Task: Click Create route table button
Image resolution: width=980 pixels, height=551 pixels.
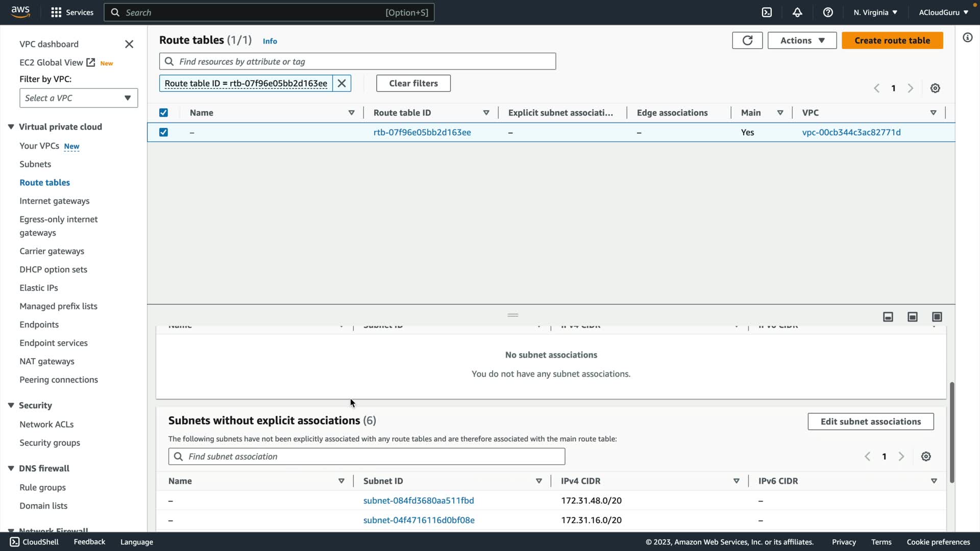Action: (892, 40)
